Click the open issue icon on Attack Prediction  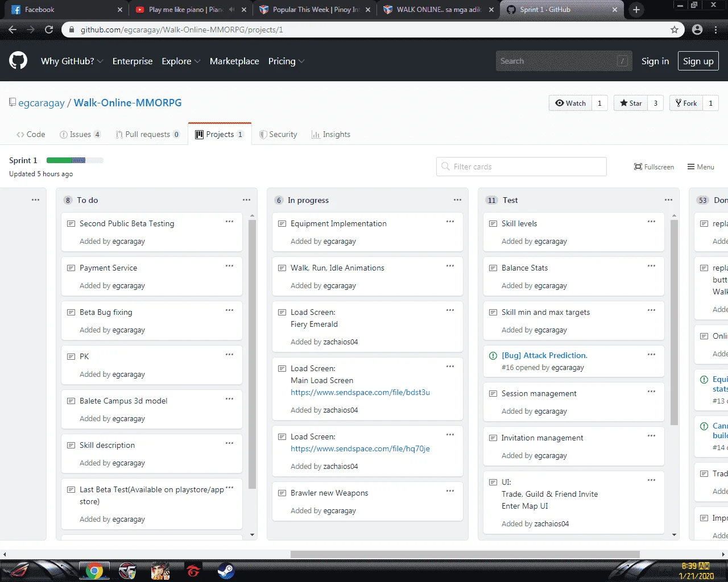493,356
